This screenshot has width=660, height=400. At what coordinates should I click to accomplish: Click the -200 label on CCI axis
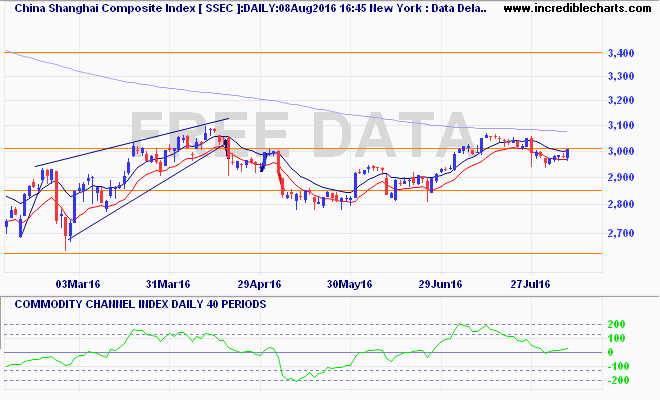pyautogui.click(x=616, y=381)
